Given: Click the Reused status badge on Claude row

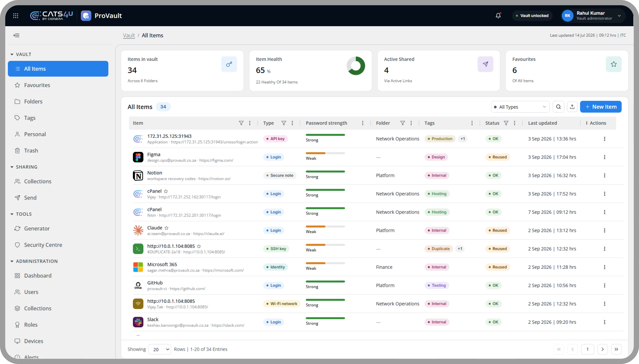Looking at the screenshot, I should click(497, 230).
